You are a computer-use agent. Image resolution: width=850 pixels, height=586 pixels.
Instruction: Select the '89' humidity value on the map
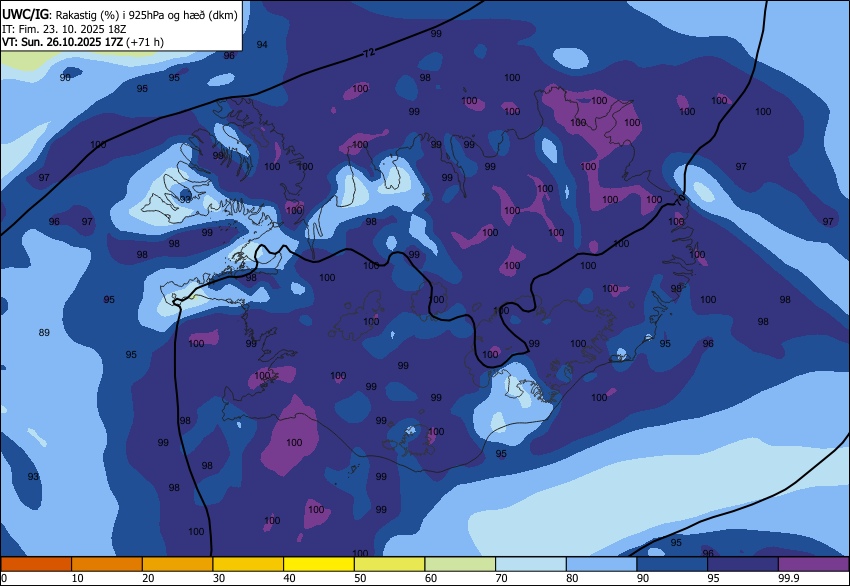(x=44, y=332)
